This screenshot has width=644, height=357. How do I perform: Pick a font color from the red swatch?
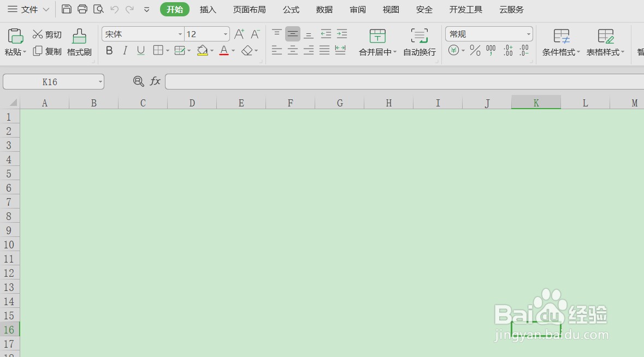coord(224,50)
